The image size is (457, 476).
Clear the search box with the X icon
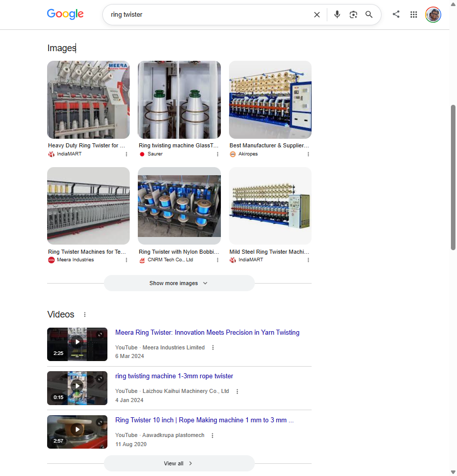(x=317, y=15)
